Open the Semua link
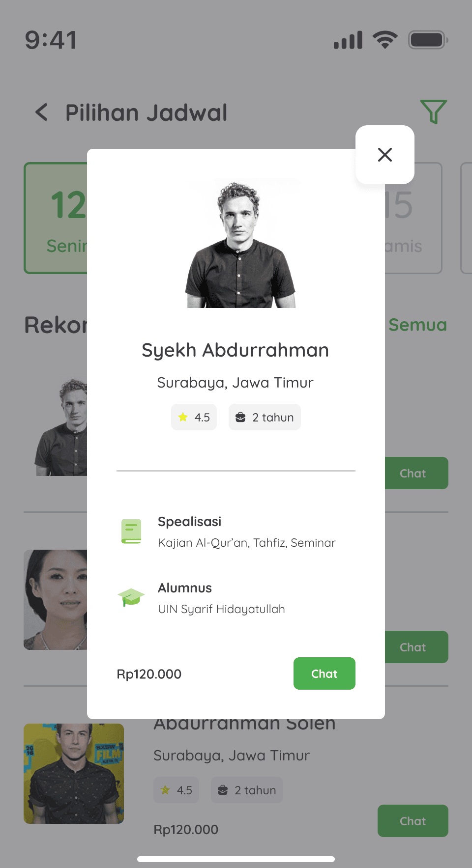Viewport: 472px width, 868px height. pyautogui.click(x=417, y=325)
